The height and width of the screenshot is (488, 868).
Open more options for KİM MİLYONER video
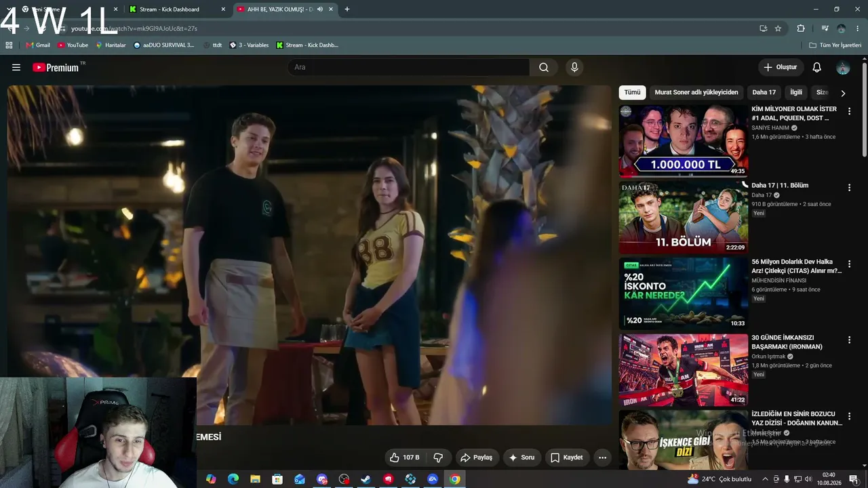click(x=849, y=111)
